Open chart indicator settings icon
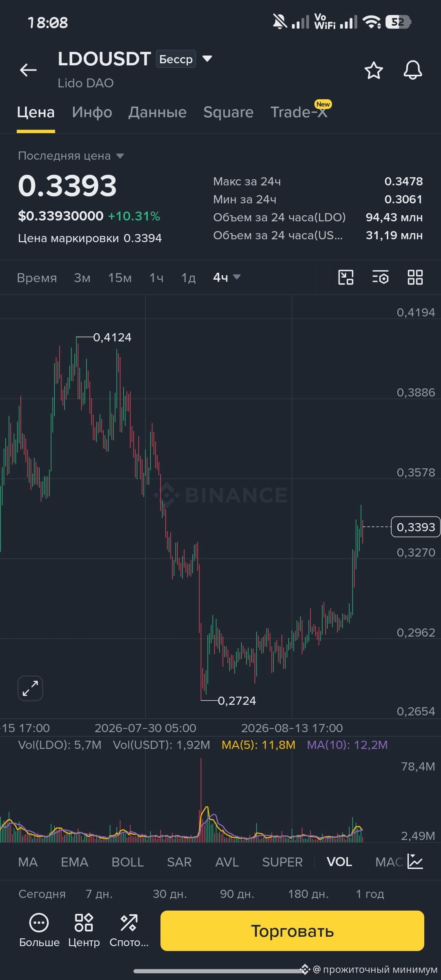Screen dimensions: 441x980 click(x=380, y=277)
